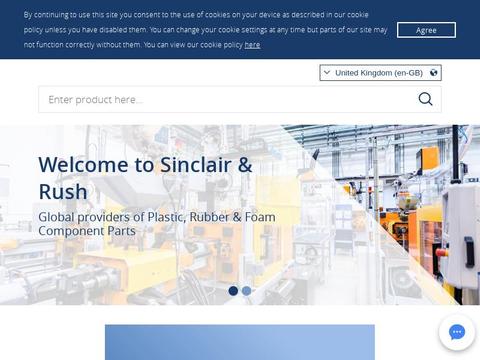The height and width of the screenshot is (360, 480).
Task: Click the Agree cookie consent button
Action: click(x=426, y=30)
